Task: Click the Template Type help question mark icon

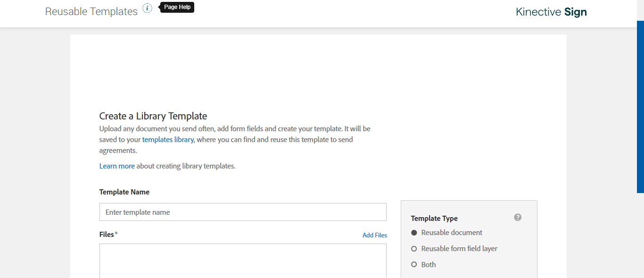Action: (518, 218)
